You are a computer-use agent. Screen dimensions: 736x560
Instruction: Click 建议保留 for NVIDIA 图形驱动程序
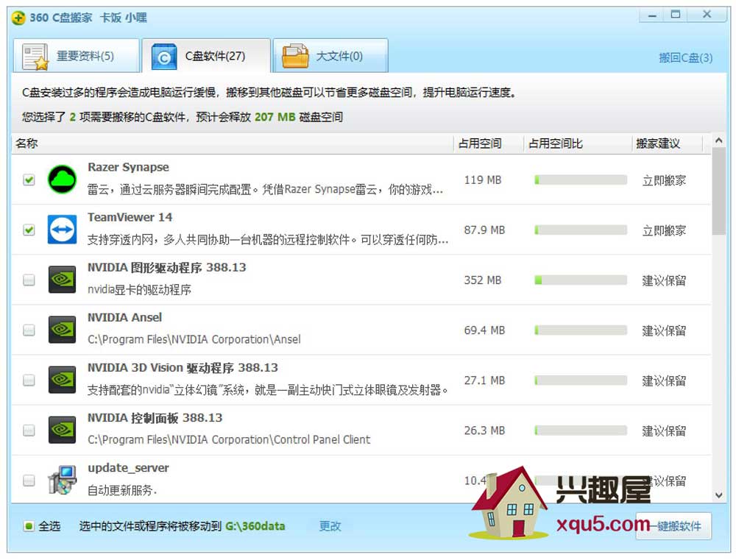coord(664,280)
